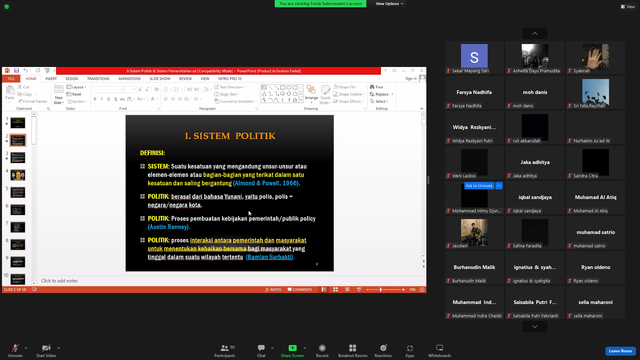Expand chat options arrow beside Chat
This screenshot has height=360, width=640.
272,348
